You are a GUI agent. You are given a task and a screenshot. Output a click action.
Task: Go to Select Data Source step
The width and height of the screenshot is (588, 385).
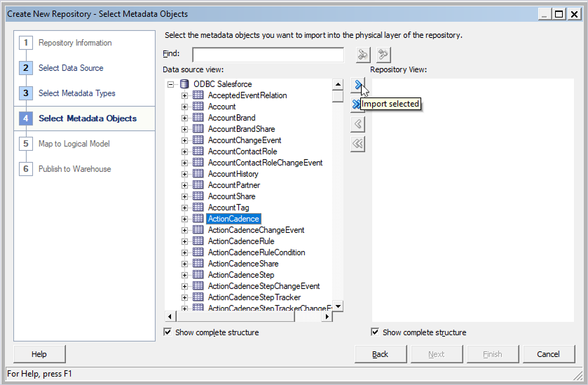71,68
